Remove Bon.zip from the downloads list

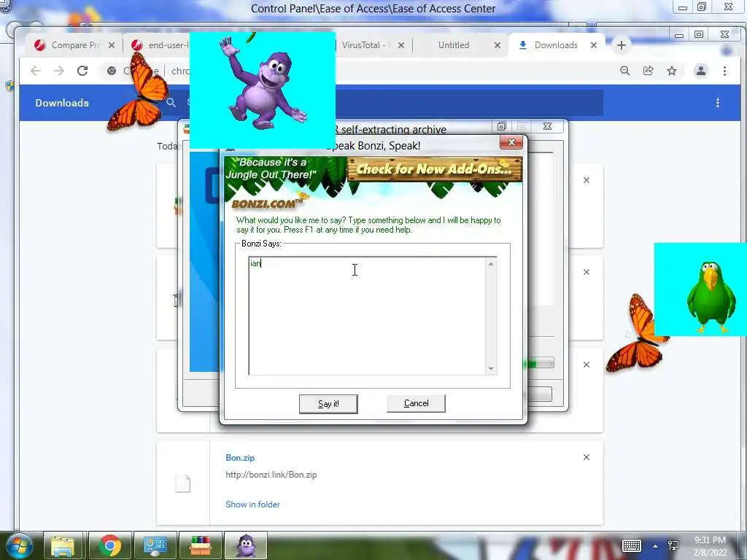[x=587, y=457]
